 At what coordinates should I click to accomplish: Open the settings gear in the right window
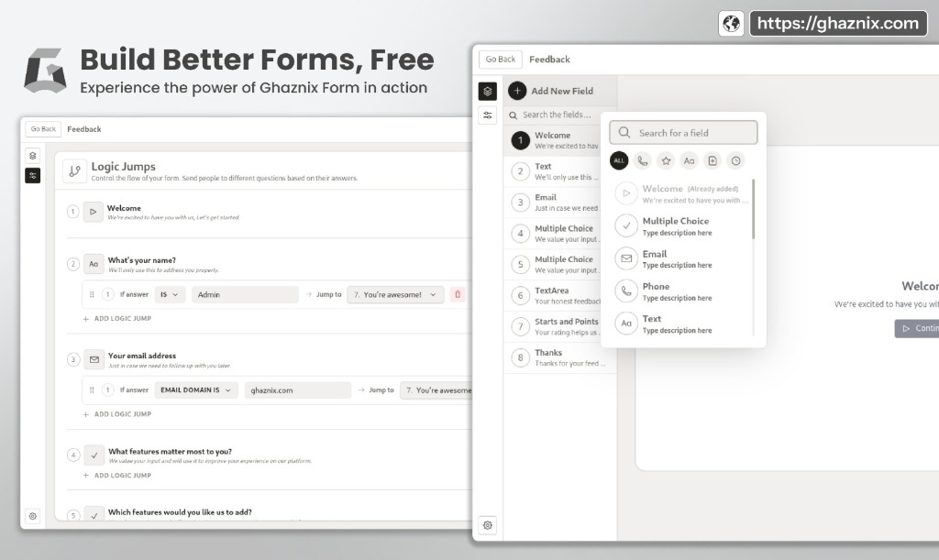(x=488, y=525)
